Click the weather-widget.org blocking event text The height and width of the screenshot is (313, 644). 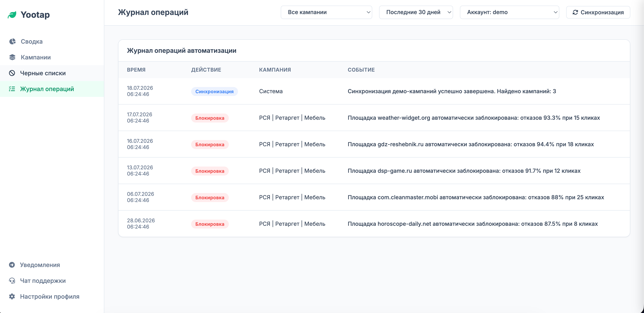coord(474,118)
